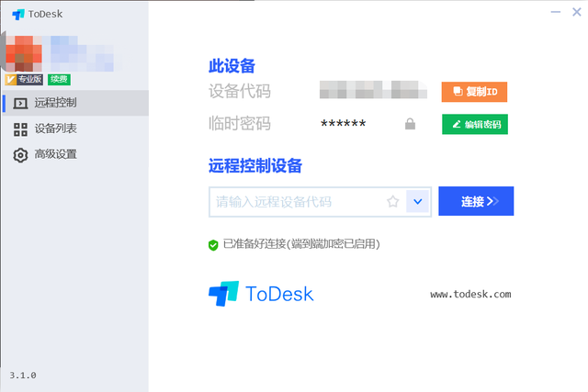588x392 pixels.
Task: Copy device ID with 复制ID button
Action: [474, 92]
